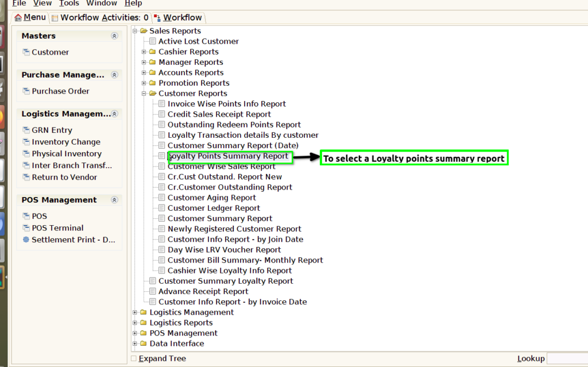Click the Lookup input field

567,358
